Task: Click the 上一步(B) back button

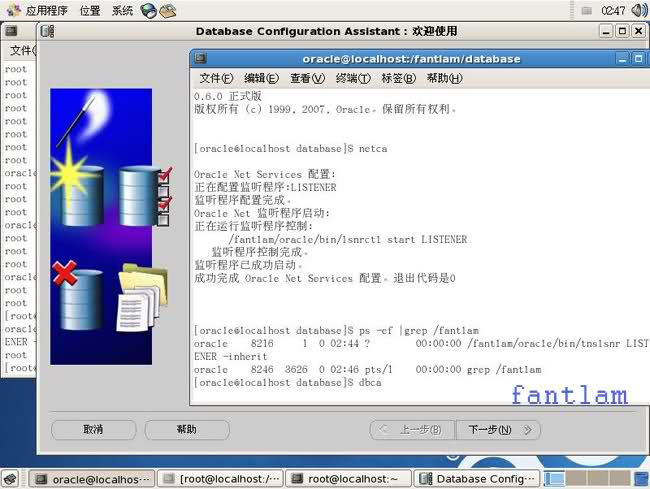Action: coord(412,430)
